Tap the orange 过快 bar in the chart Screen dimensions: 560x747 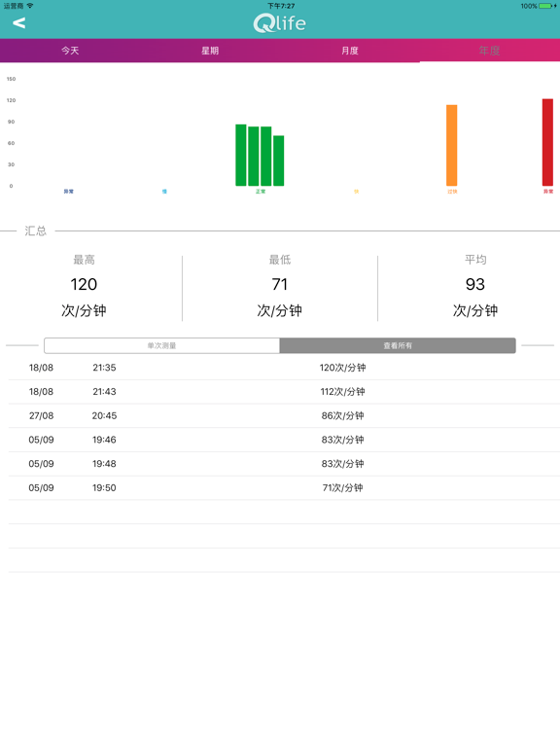click(x=451, y=145)
